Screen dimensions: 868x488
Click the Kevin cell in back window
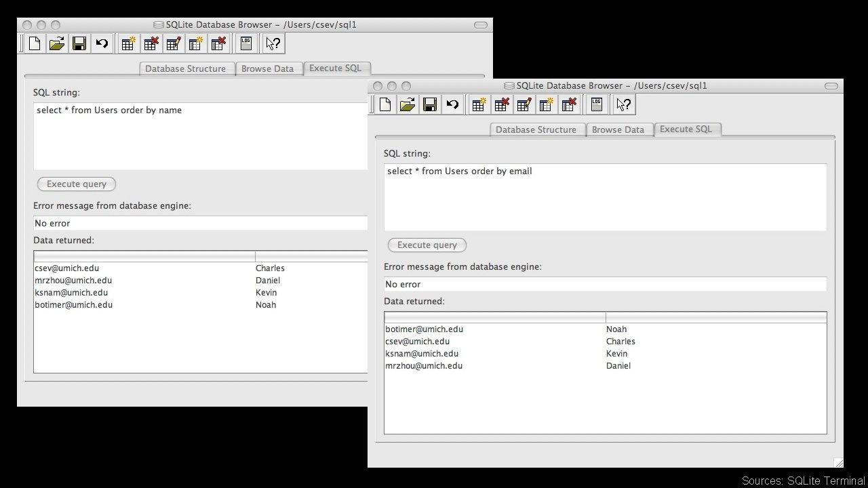(x=267, y=292)
